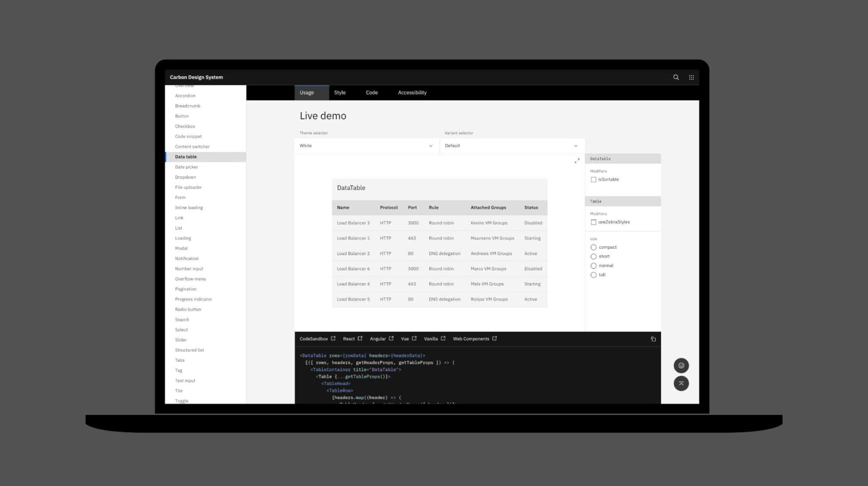Click the smiley feedback button
Image resolution: width=868 pixels, height=486 pixels.
[681, 366]
